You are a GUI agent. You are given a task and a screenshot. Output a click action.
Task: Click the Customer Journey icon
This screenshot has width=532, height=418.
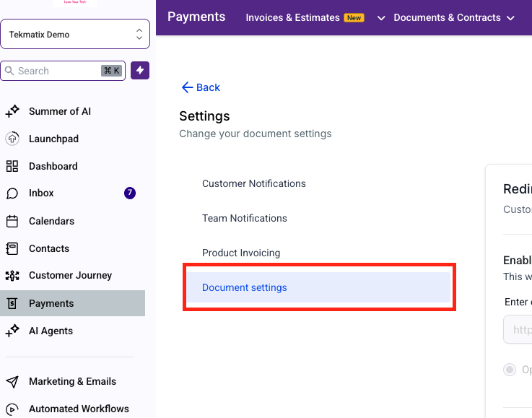12,276
